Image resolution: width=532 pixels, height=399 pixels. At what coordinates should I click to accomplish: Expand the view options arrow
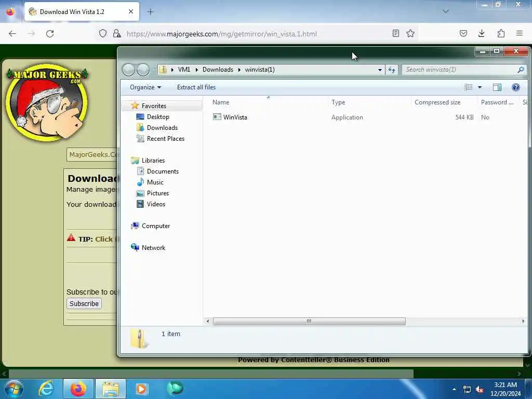pyautogui.click(x=480, y=87)
